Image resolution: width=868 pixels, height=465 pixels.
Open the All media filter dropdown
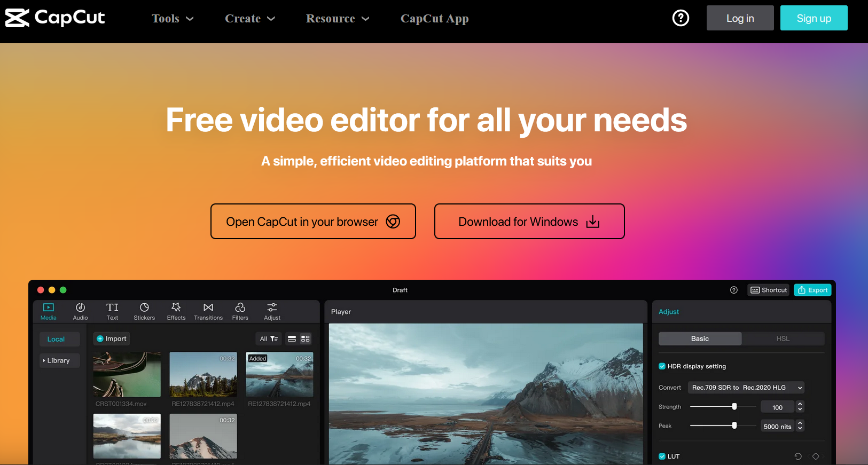tap(269, 339)
